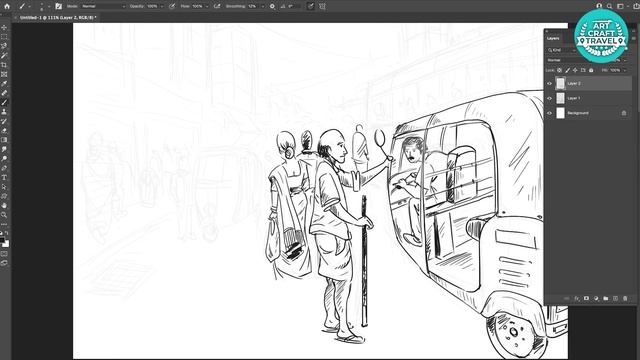Select the Zoom tool

(4, 215)
